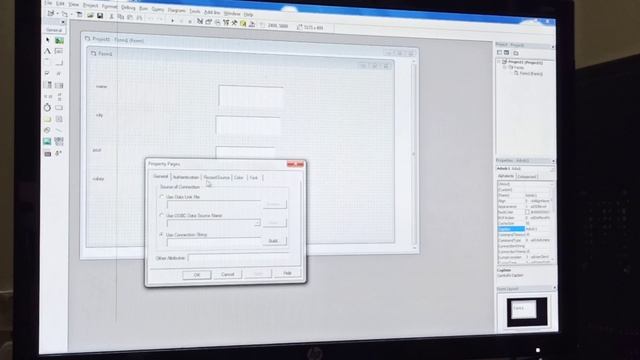
Task: Switch to Categorized tab in Properties panel
Action: [527, 176]
